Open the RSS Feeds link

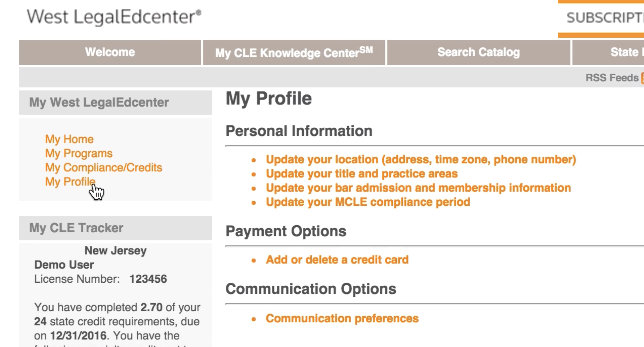612,78
